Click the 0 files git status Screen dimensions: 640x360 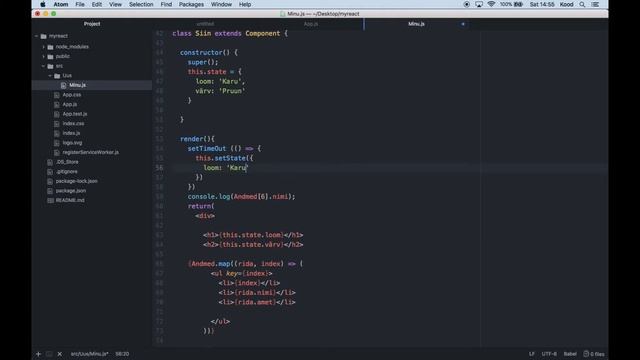pos(594,354)
